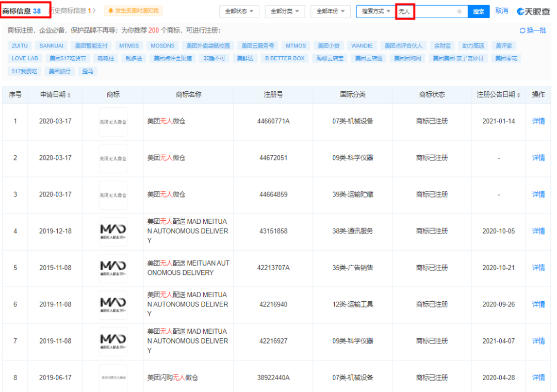The image size is (557, 392).
Task: Click the 美团闪购无人微仓 trademark name
Action: tap(173, 378)
